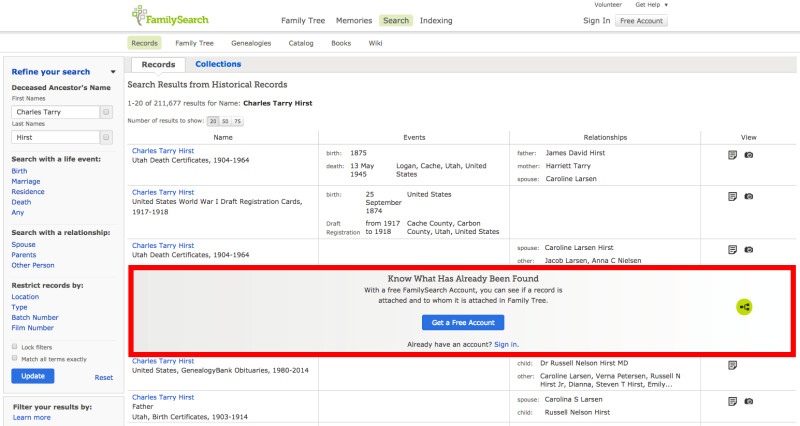Add a Death life event filter
The height and width of the screenshot is (426, 800).
coord(21,202)
